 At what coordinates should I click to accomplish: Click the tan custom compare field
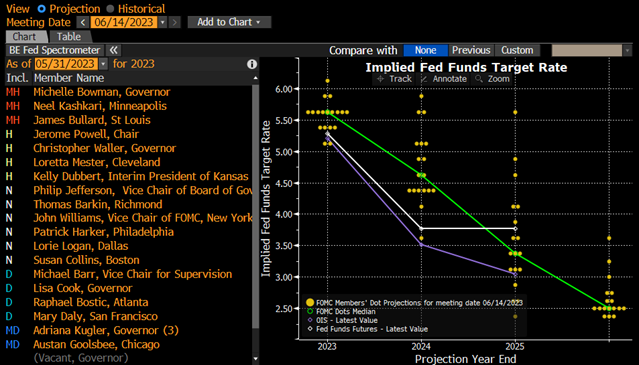(587, 51)
